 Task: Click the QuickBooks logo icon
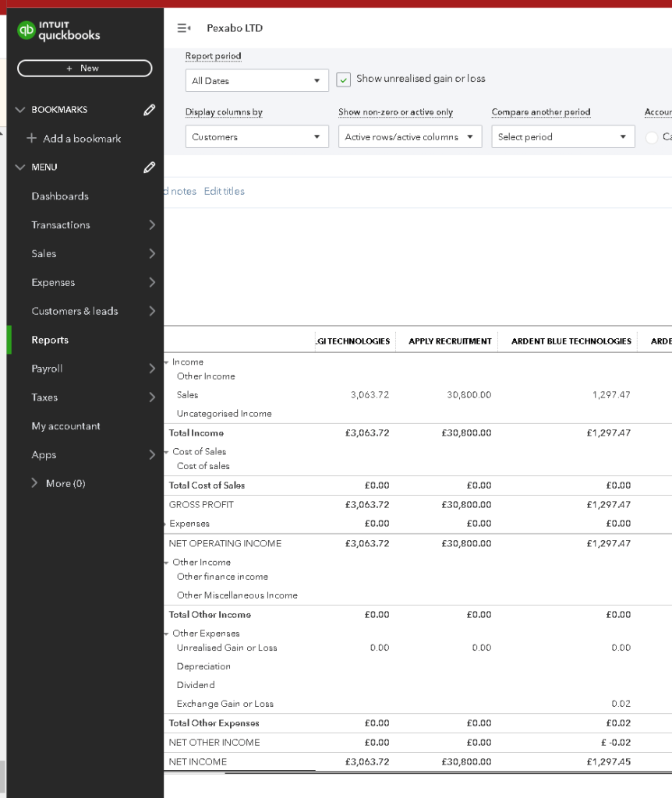click(26, 30)
